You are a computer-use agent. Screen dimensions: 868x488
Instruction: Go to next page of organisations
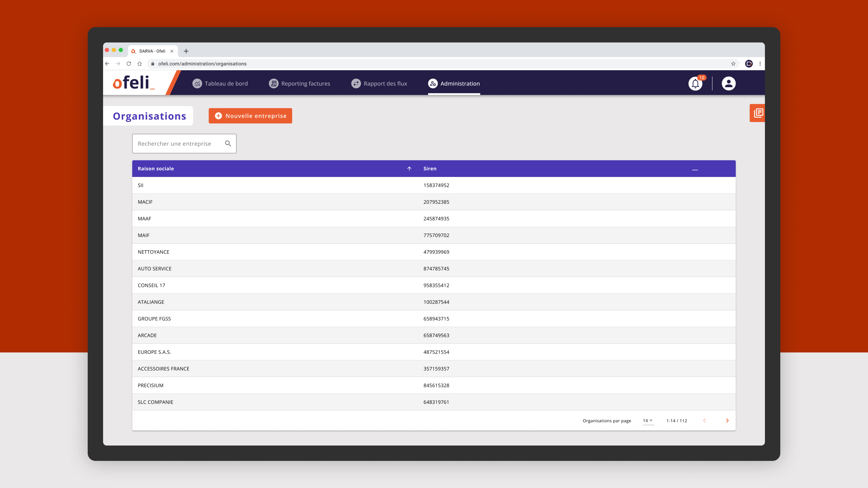(x=727, y=421)
